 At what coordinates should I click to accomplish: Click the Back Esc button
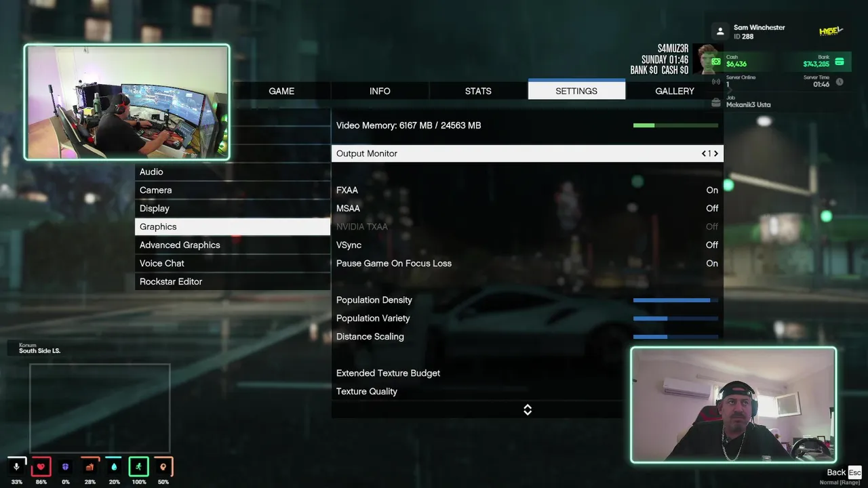[x=844, y=472]
